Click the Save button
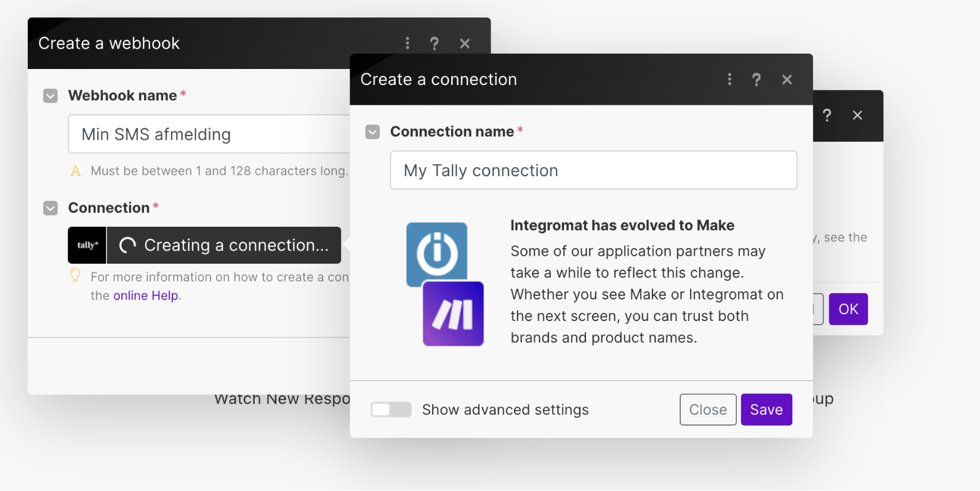The height and width of the screenshot is (491, 980). tap(766, 410)
